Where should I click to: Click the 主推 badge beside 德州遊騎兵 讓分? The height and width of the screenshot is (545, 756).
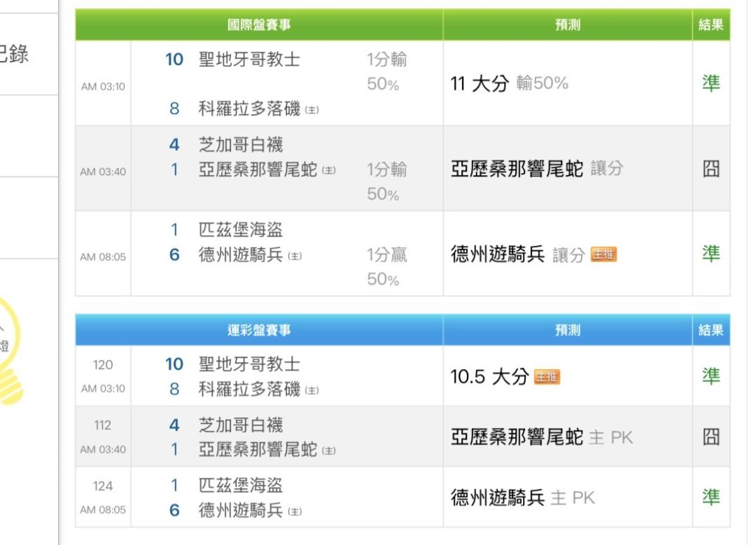tap(603, 255)
